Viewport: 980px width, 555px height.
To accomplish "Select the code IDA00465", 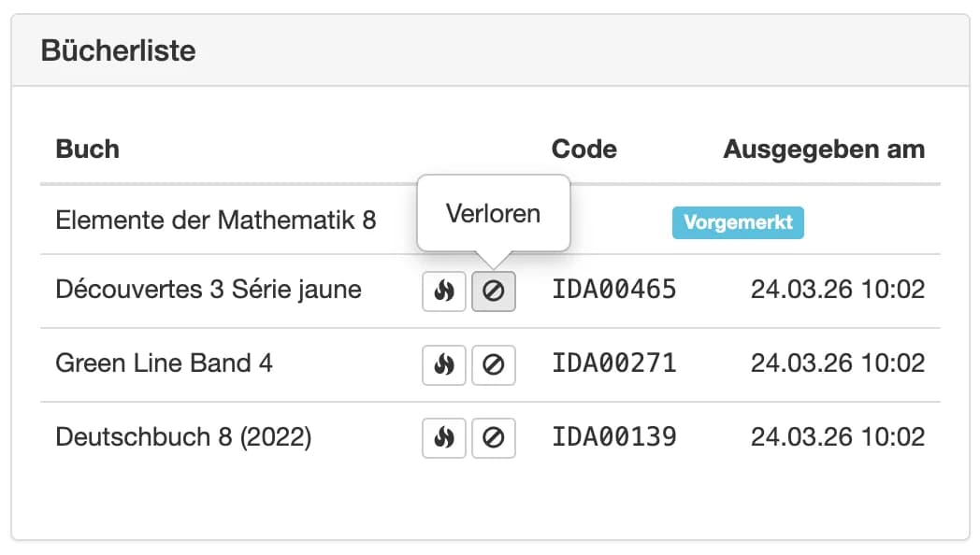I will click(x=613, y=291).
